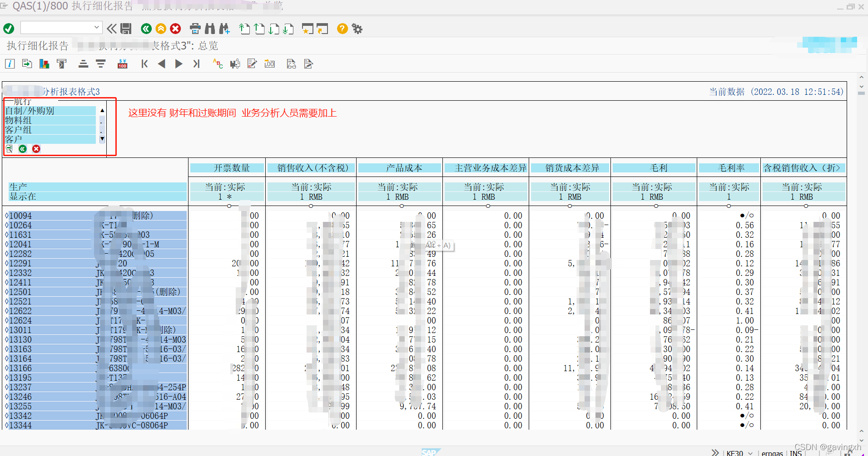
Task: Click the 销售收入(不含税) column header
Action: click(x=311, y=168)
